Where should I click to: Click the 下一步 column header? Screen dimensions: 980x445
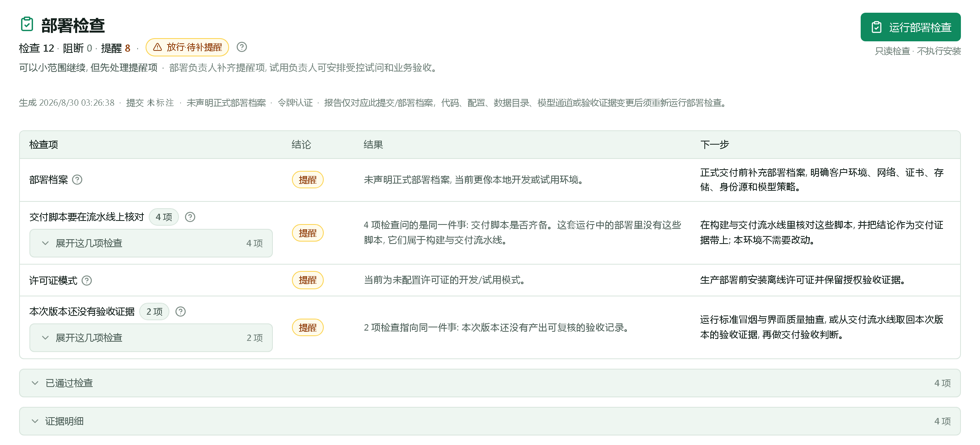tap(714, 145)
